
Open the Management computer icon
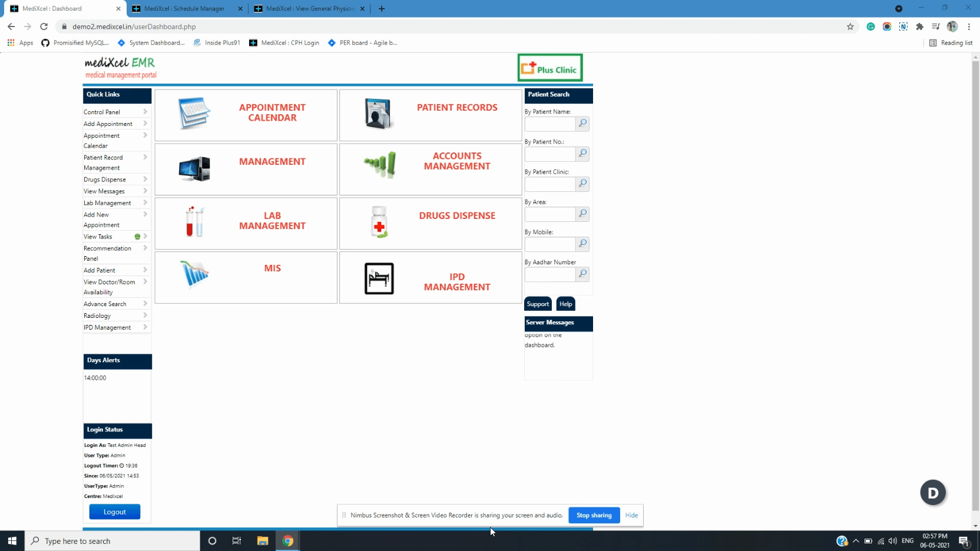coord(194,168)
